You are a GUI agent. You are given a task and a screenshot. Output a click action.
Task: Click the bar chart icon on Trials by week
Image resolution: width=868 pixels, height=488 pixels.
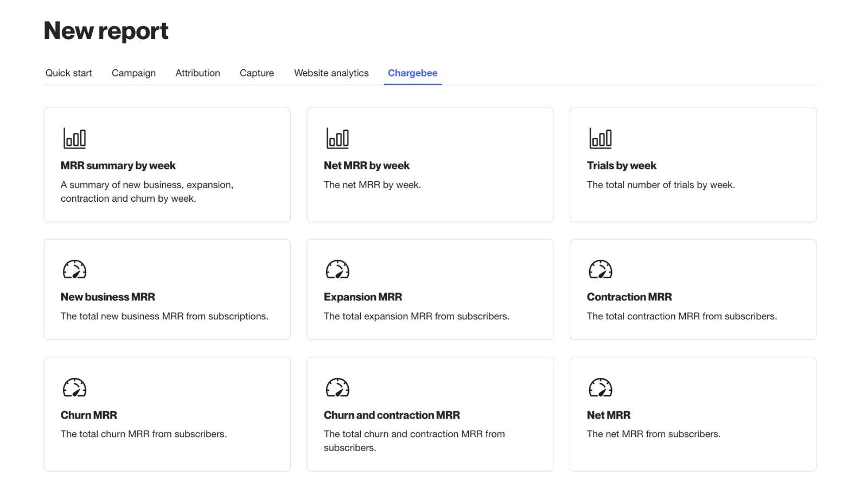(601, 138)
